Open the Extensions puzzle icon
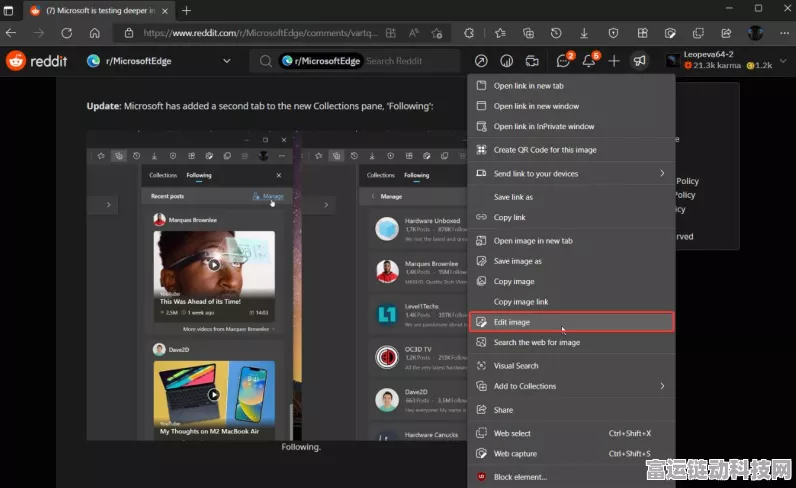This screenshot has width=796, height=488. click(469, 33)
